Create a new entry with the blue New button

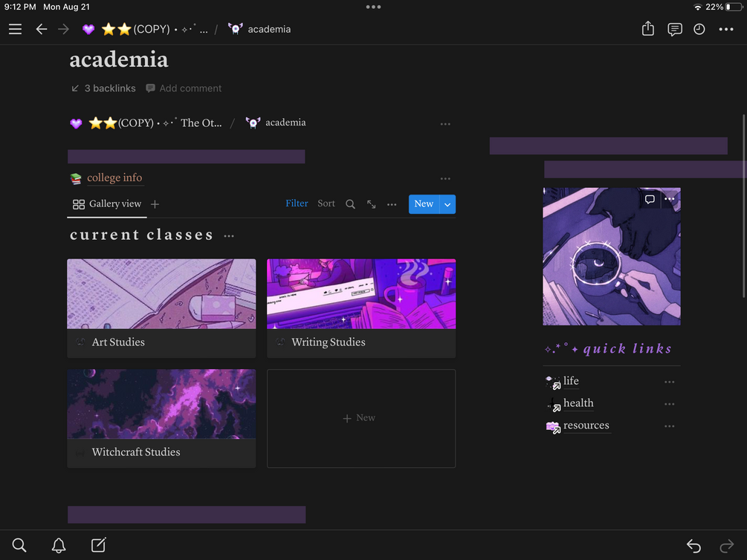[424, 204]
